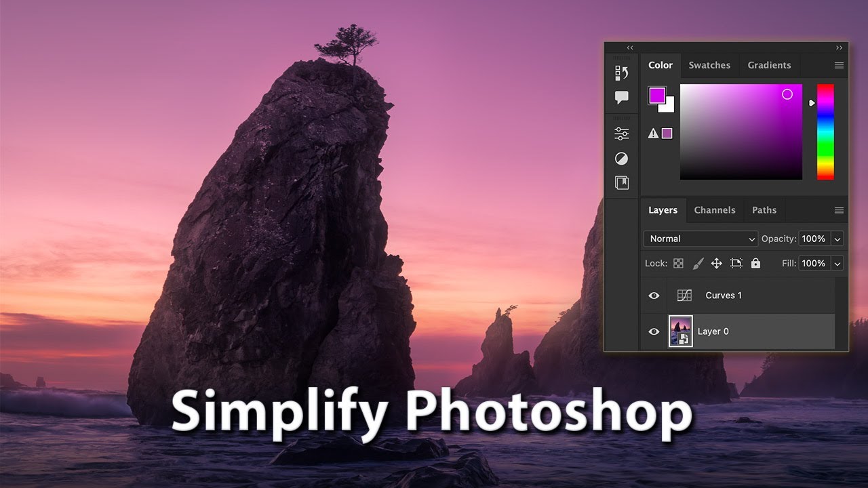Screen dimensions: 868x488
Task: Click the magenta foreground color swatch
Action: 656,95
